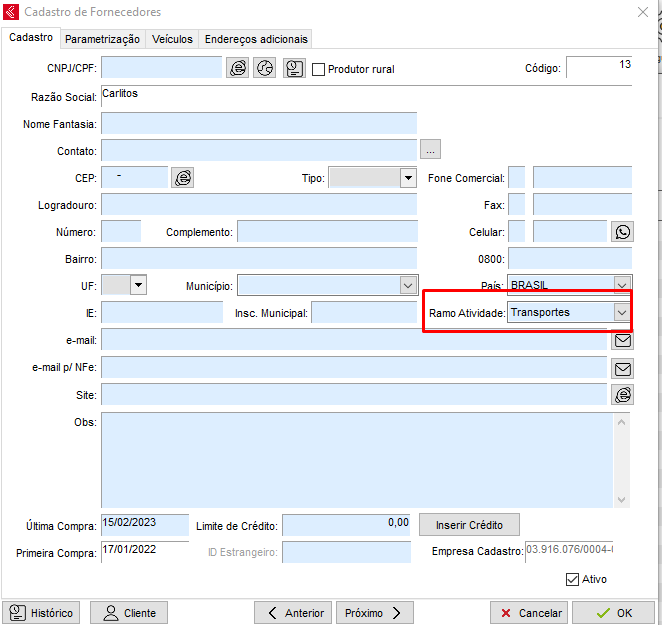Expand the Município dropdown
Screen dimensions: 662x625
(x=407, y=285)
